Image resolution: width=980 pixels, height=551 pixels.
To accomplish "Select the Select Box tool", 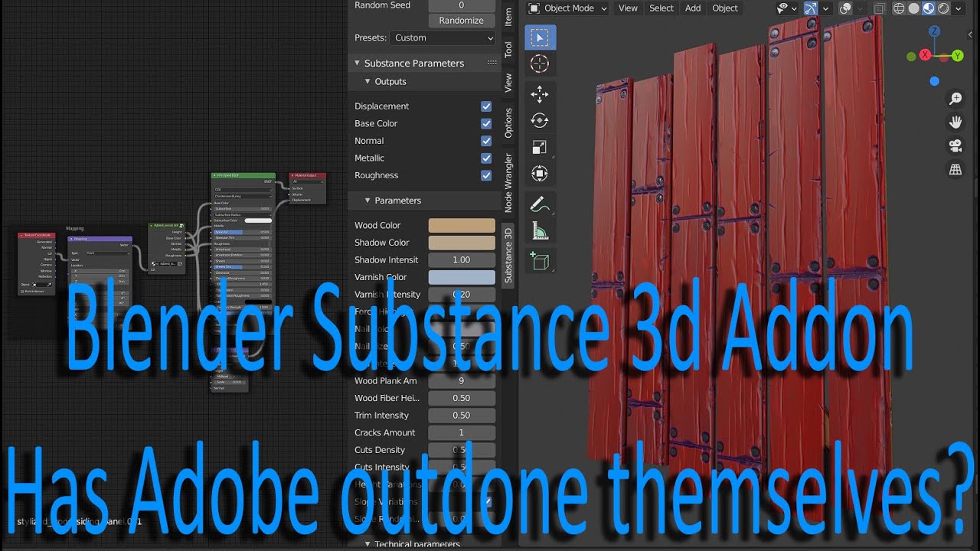I will click(540, 37).
